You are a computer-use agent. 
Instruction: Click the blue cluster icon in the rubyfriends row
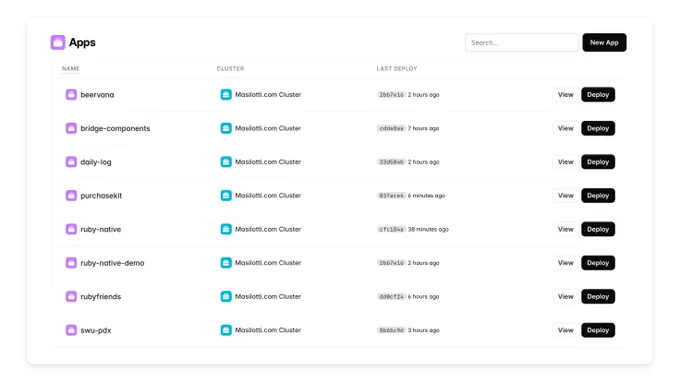(x=226, y=297)
